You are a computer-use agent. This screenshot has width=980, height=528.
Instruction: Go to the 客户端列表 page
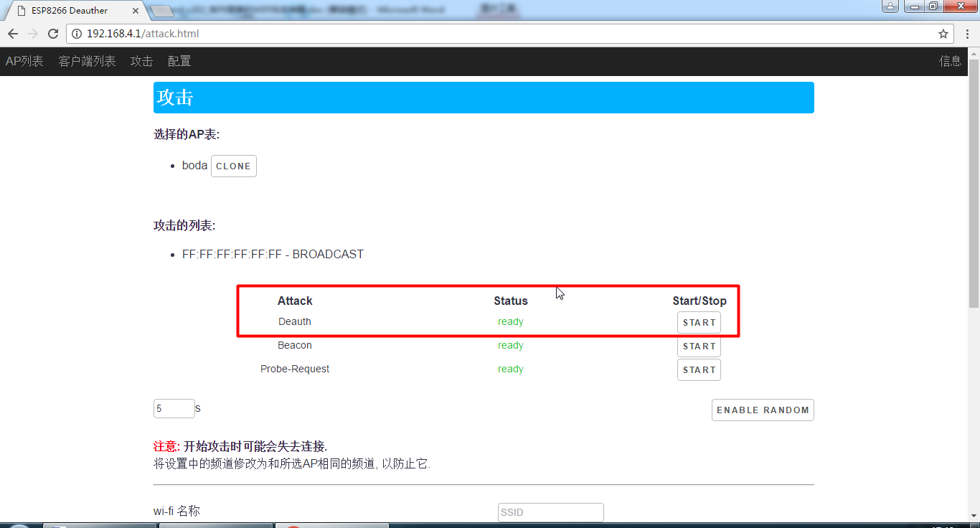click(87, 62)
